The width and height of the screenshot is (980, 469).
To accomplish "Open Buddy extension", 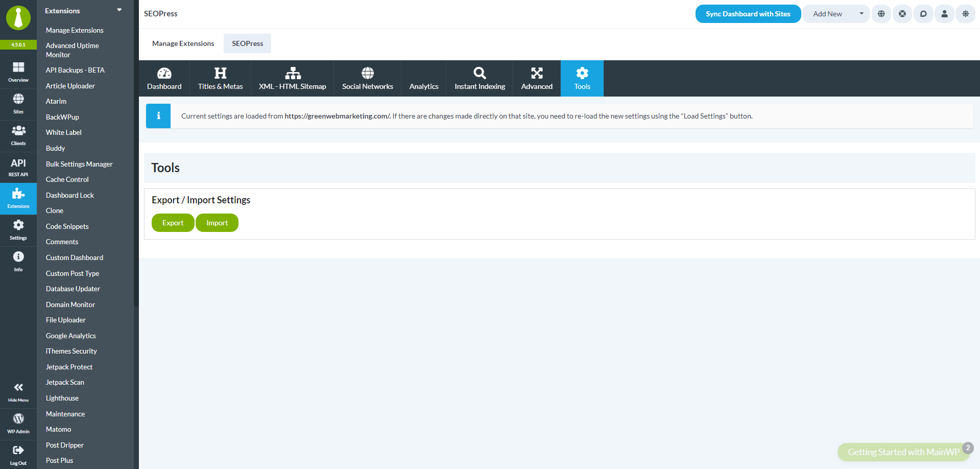I will pos(56,148).
